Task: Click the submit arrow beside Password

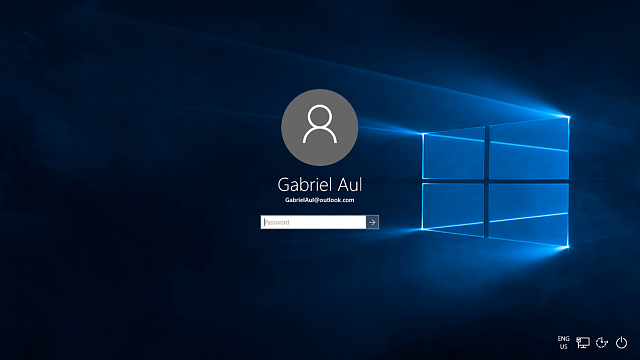Action: point(372,222)
